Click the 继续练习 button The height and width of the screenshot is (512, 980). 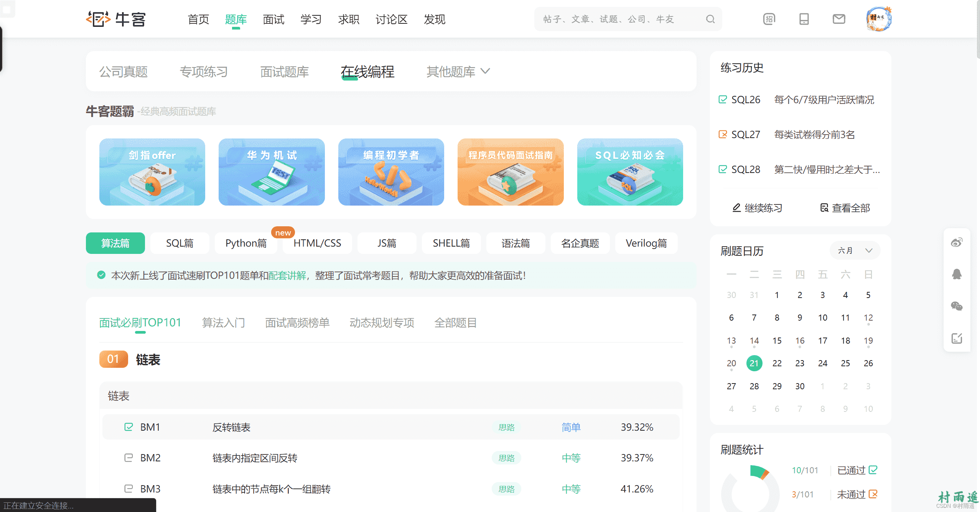pyautogui.click(x=758, y=208)
